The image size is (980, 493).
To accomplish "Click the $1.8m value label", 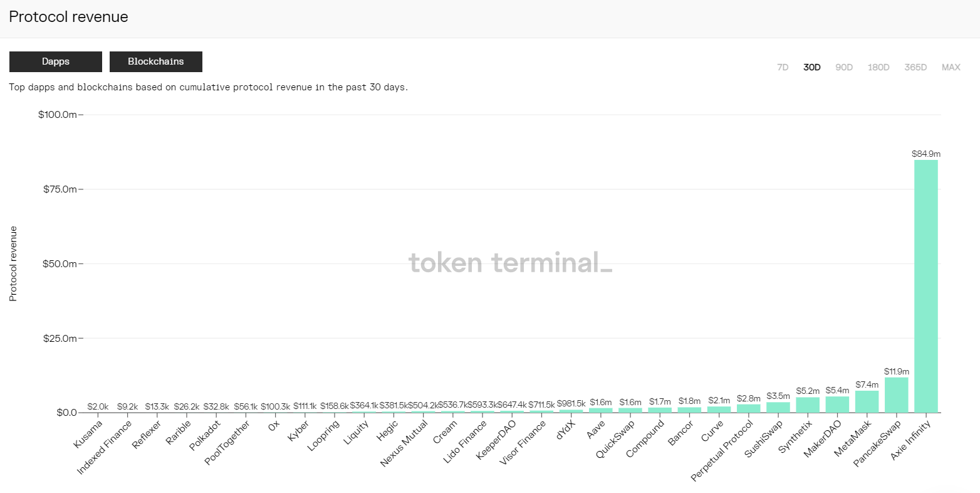I will click(x=690, y=401).
